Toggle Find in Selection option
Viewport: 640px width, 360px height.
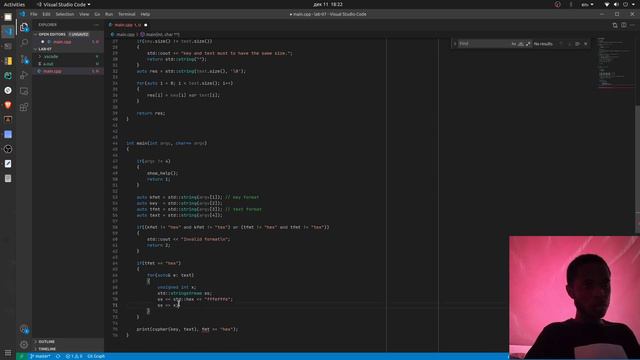pos(578,44)
